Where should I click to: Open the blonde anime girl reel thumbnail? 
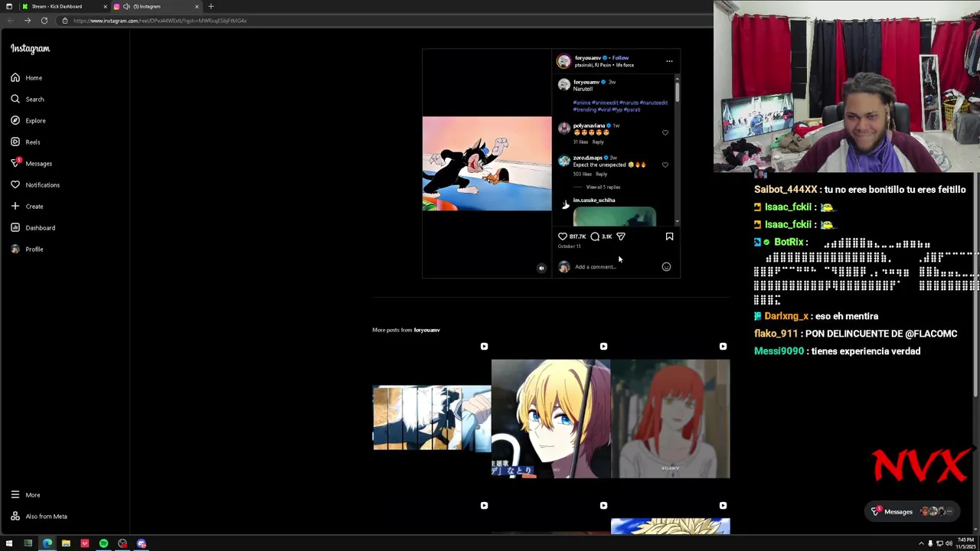click(550, 419)
